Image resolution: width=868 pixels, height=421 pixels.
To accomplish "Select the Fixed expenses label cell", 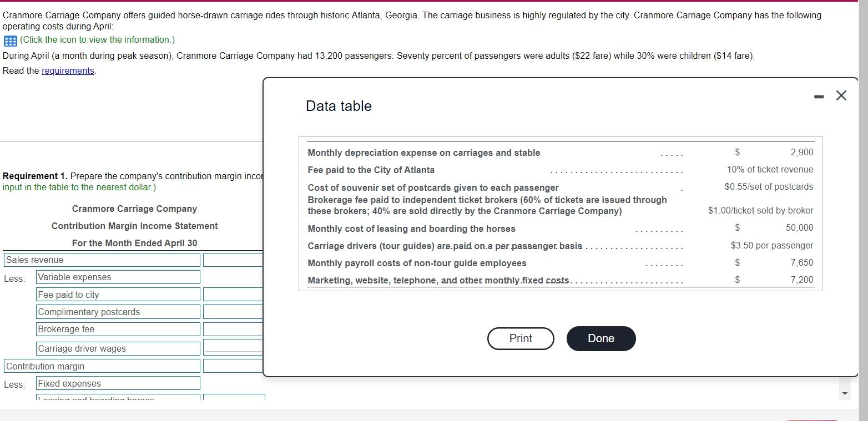I will (118, 383).
